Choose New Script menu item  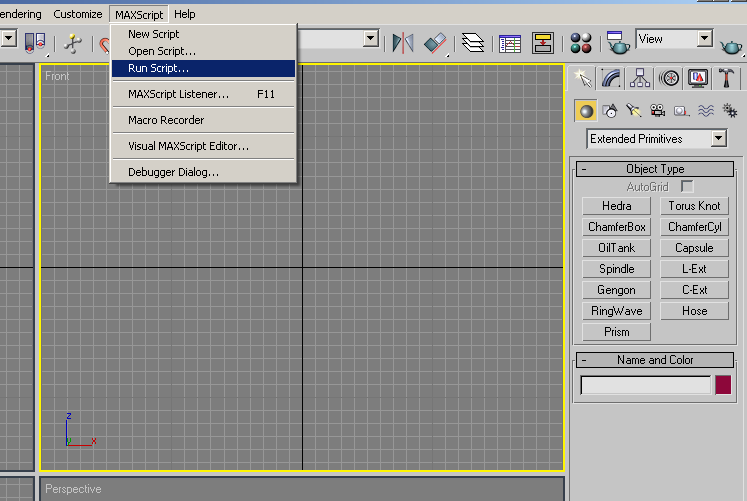(203, 34)
